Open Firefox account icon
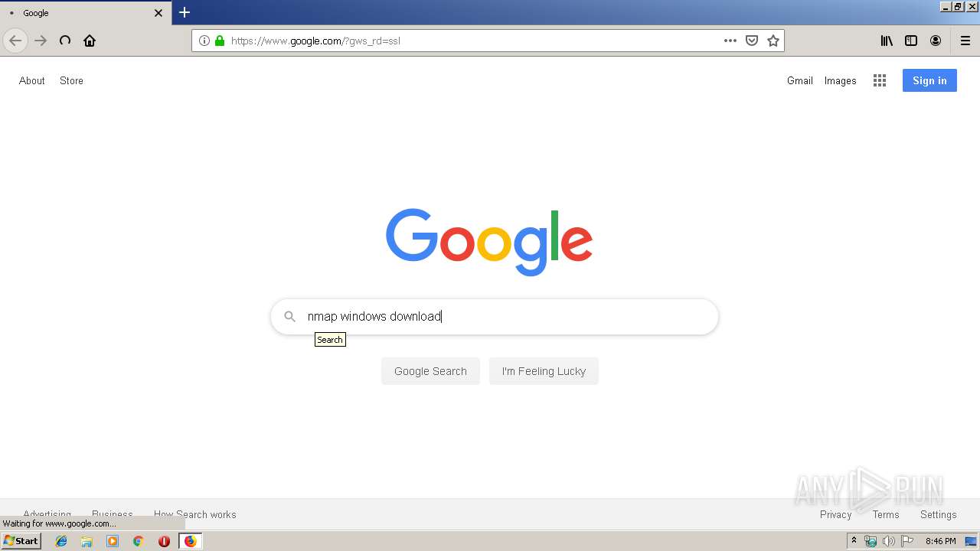 coord(936,41)
